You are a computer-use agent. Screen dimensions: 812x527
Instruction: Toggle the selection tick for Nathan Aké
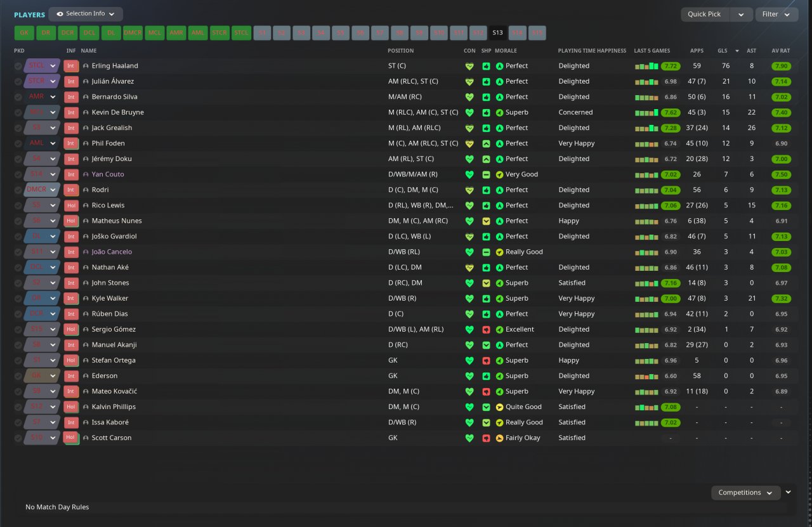pos(18,267)
